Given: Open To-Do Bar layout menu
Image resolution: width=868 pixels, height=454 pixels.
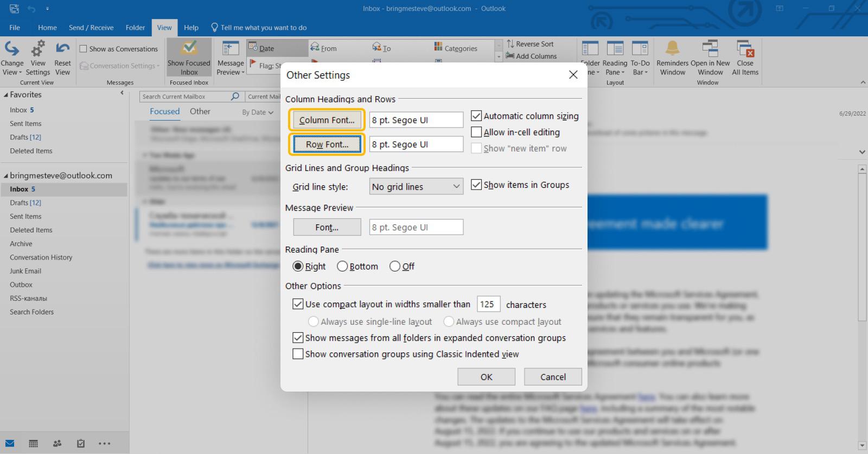Looking at the screenshot, I should (640, 58).
